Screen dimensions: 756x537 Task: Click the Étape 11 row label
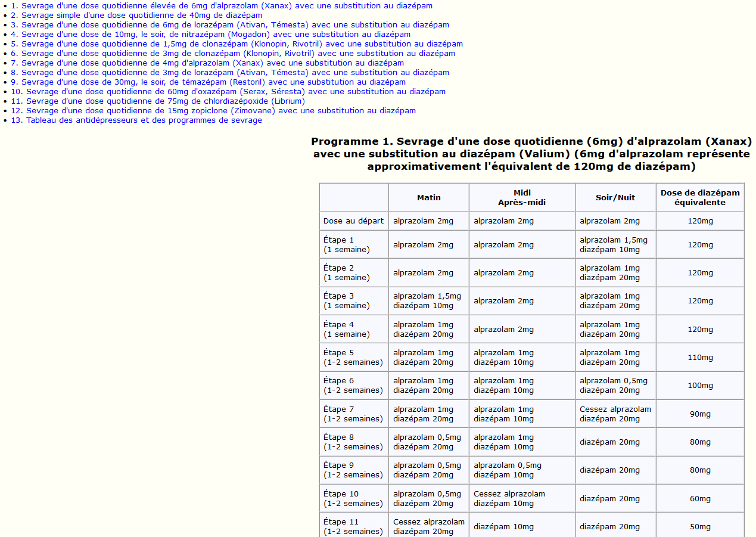[x=353, y=526]
